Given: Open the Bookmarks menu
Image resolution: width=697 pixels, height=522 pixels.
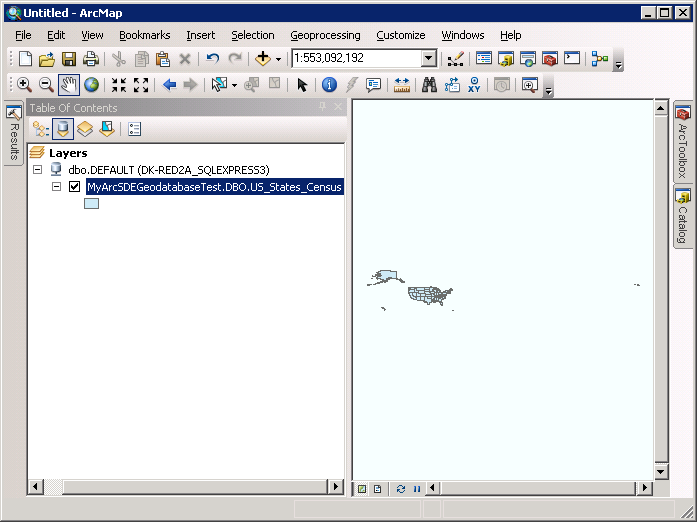Looking at the screenshot, I should pos(144,35).
